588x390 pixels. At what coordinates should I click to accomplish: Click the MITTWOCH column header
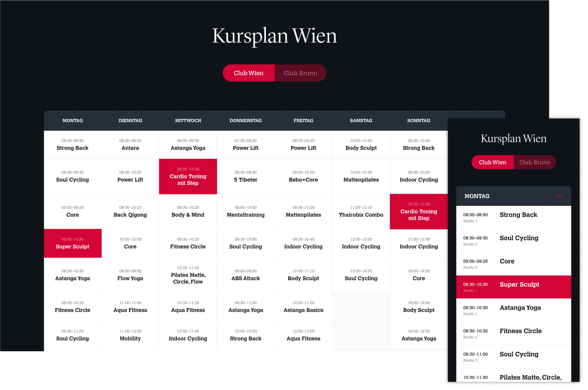tap(188, 121)
